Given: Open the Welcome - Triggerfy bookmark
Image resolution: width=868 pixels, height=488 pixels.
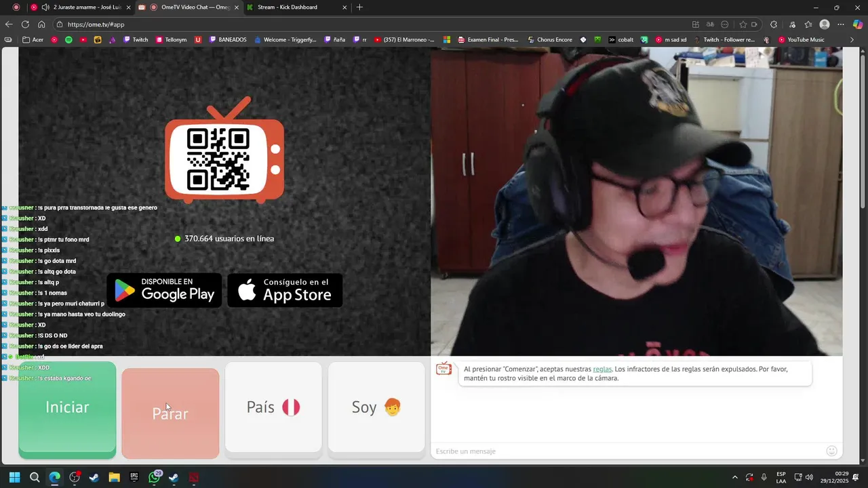Looking at the screenshot, I should point(285,39).
